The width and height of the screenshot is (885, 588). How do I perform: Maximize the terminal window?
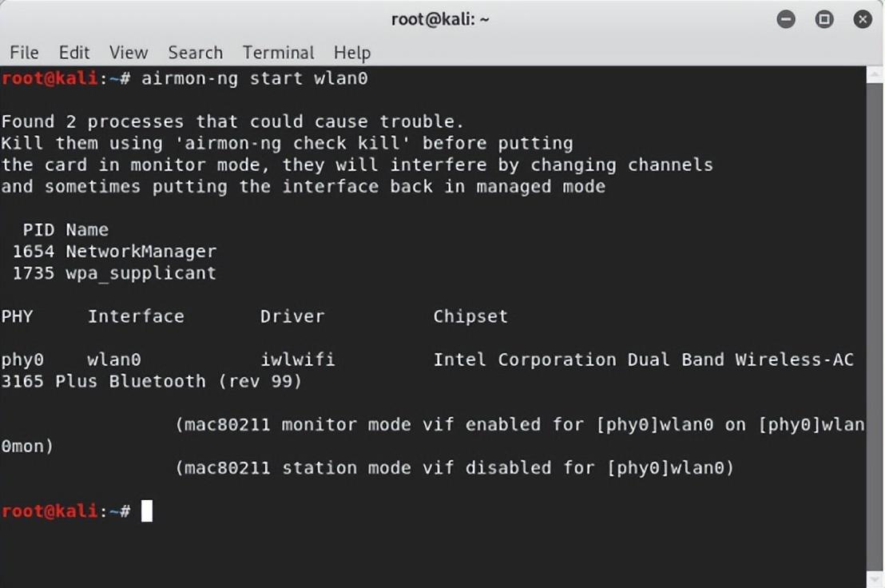(x=824, y=20)
